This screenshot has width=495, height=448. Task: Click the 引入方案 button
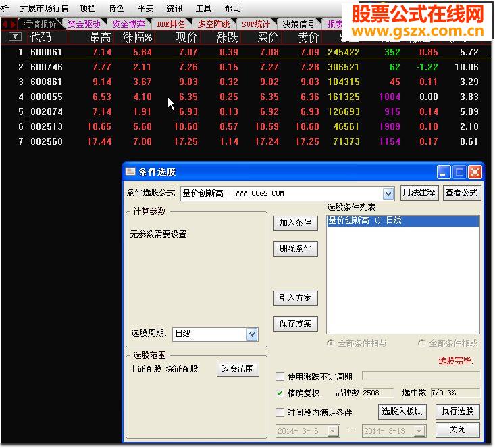[296, 298]
